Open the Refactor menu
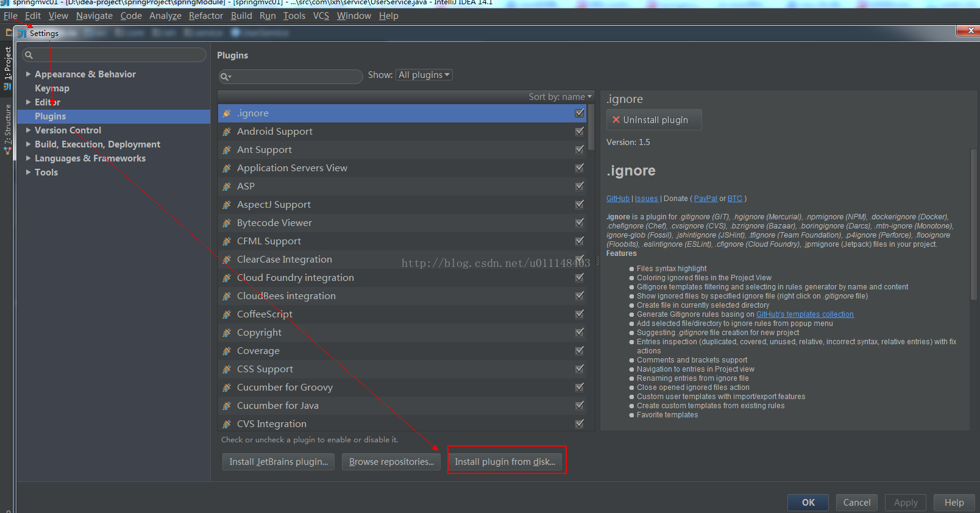This screenshot has height=513, width=980. pyautogui.click(x=206, y=16)
